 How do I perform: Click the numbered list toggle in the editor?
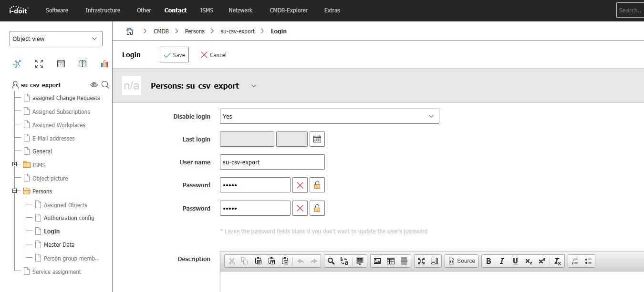(574, 261)
